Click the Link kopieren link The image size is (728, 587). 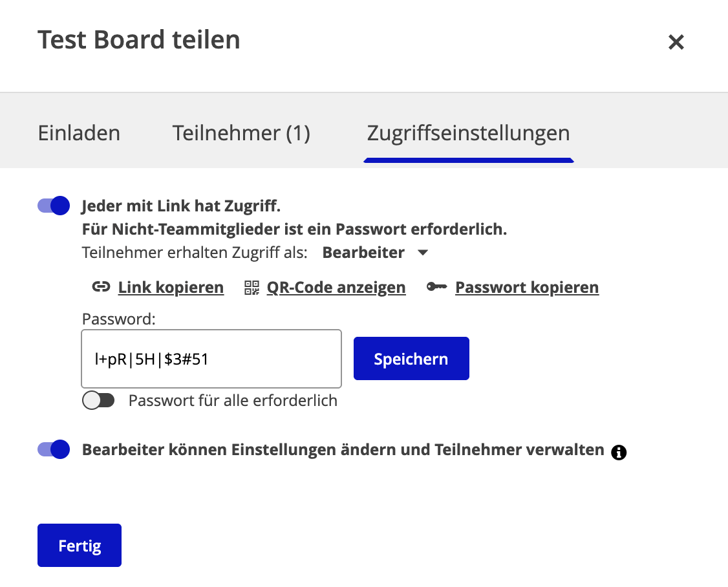(170, 287)
